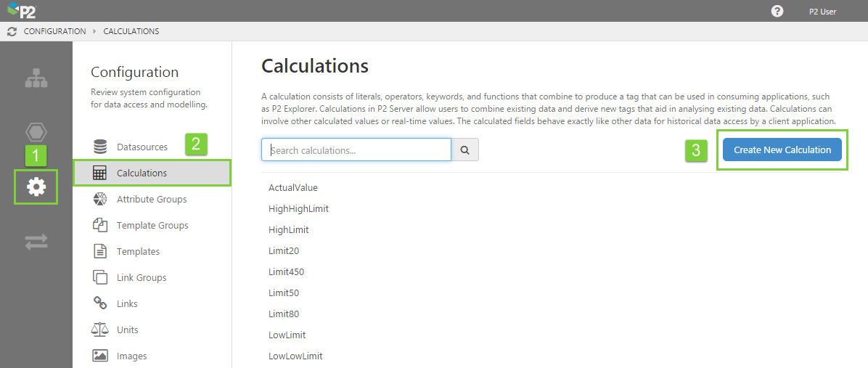Click the P2 logo in header
The height and width of the screenshot is (368, 868).
coord(22,11)
